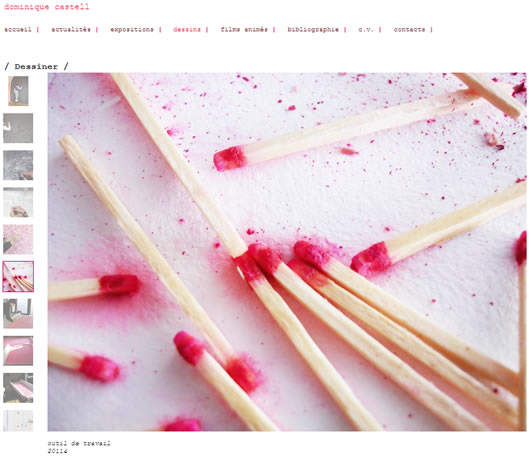Open fourth light gray thumbnail with hand
The height and width of the screenshot is (458, 531).
(18, 202)
